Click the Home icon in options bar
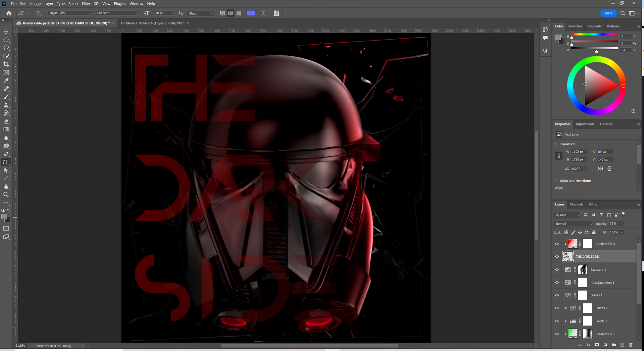 9,13
